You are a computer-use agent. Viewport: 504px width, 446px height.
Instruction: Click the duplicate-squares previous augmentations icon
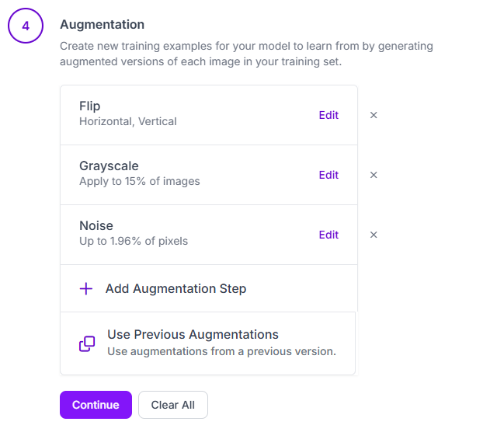(87, 343)
